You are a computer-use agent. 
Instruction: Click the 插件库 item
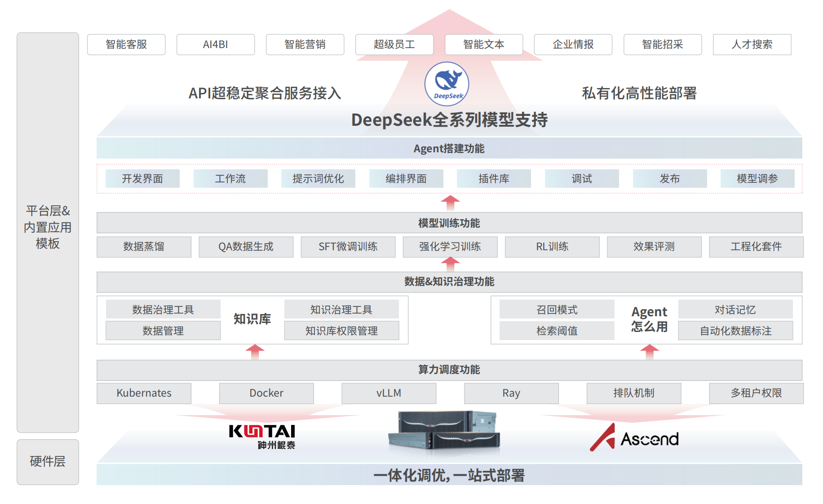pyautogui.click(x=494, y=179)
